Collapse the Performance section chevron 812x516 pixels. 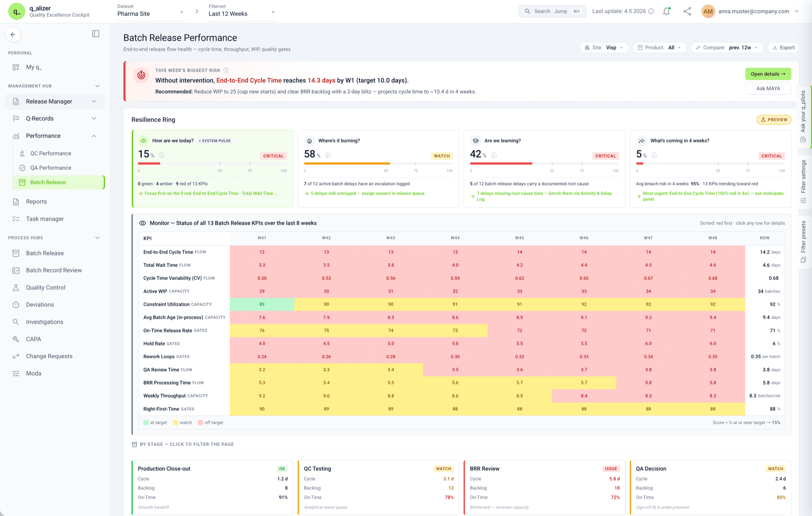pos(94,136)
